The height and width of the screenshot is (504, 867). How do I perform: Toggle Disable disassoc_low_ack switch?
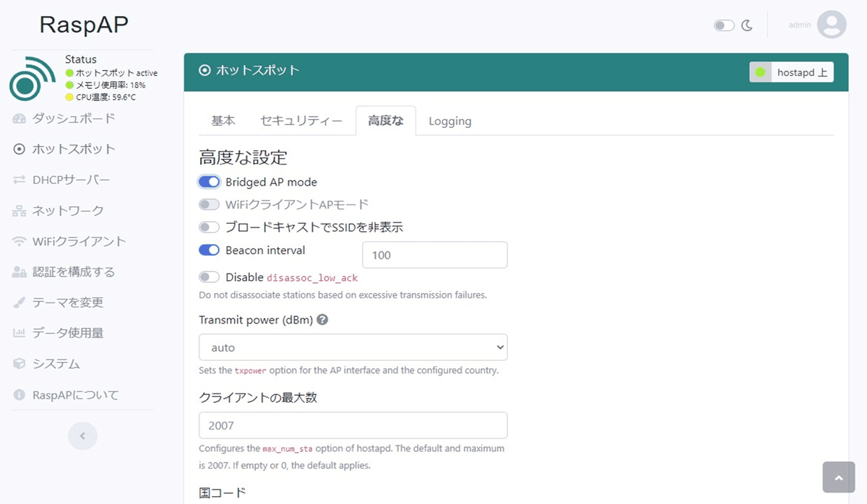209,277
